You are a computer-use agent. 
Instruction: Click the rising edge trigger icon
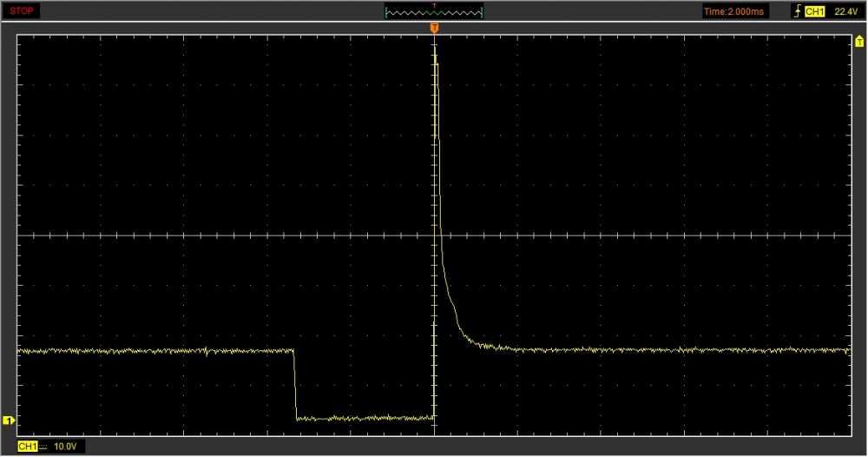pos(797,12)
